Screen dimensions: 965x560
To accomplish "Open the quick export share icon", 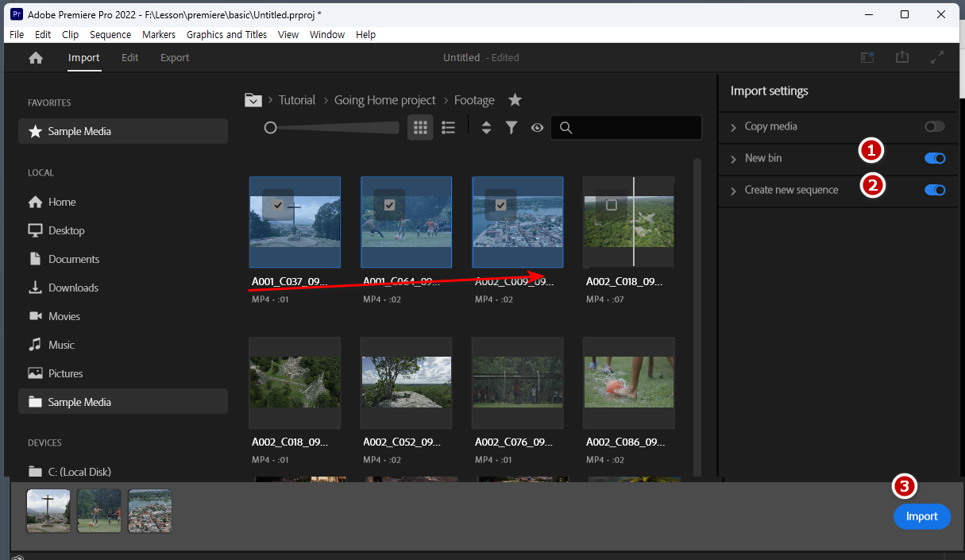I will (x=901, y=57).
